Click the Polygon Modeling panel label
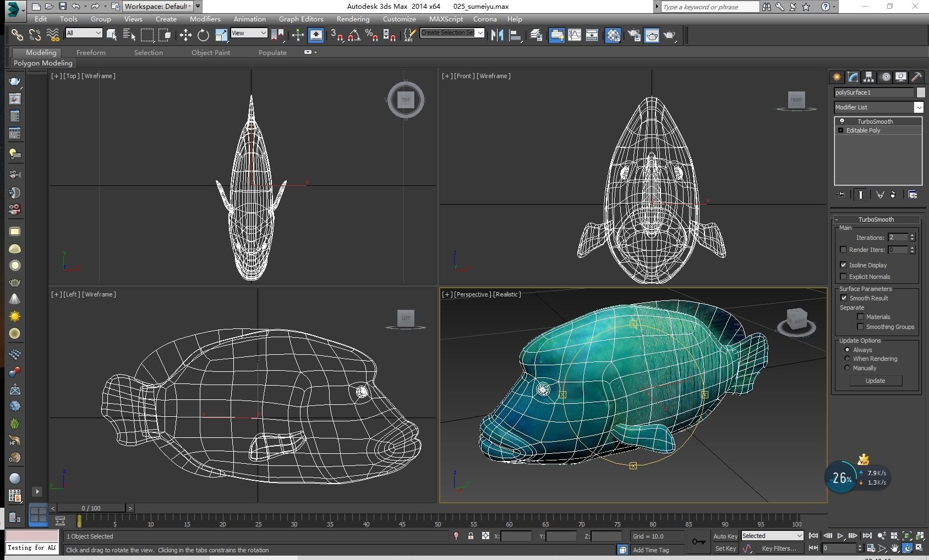Image resolution: width=929 pixels, height=560 pixels. tap(43, 63)
